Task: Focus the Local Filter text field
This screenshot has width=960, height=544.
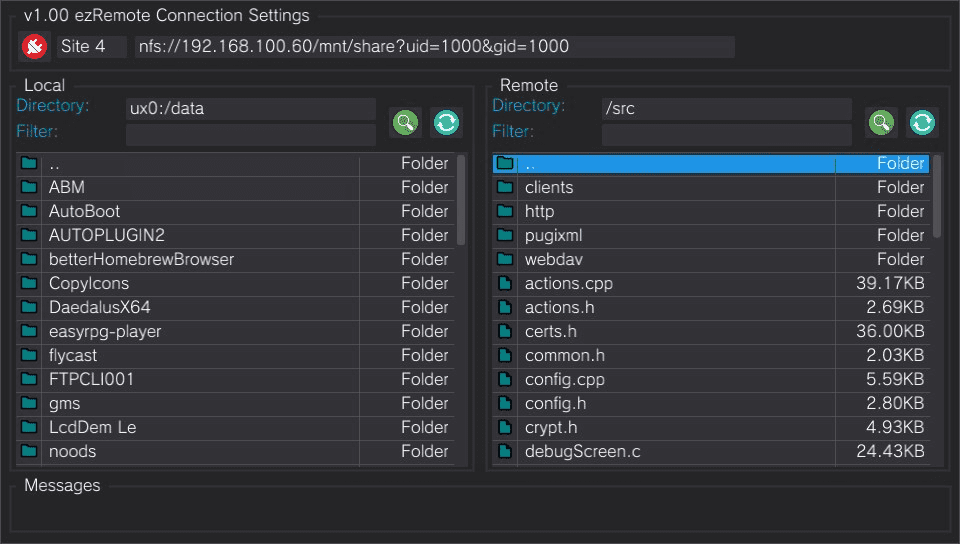Action: [x=250, y=134]
